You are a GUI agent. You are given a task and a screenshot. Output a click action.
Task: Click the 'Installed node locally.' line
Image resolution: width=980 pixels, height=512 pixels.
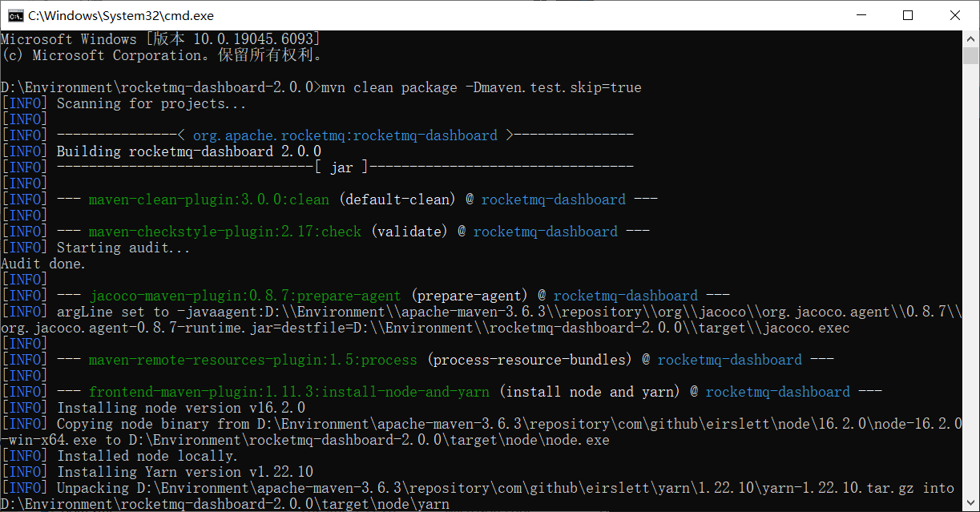(x=147, y=456)
